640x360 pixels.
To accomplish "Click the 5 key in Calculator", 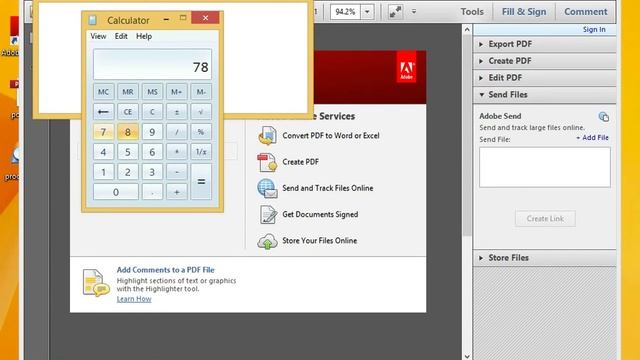I will tap(128, 152).
